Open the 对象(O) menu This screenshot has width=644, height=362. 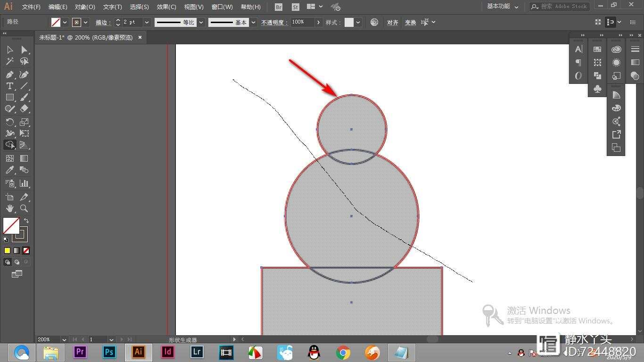[85, 7]
